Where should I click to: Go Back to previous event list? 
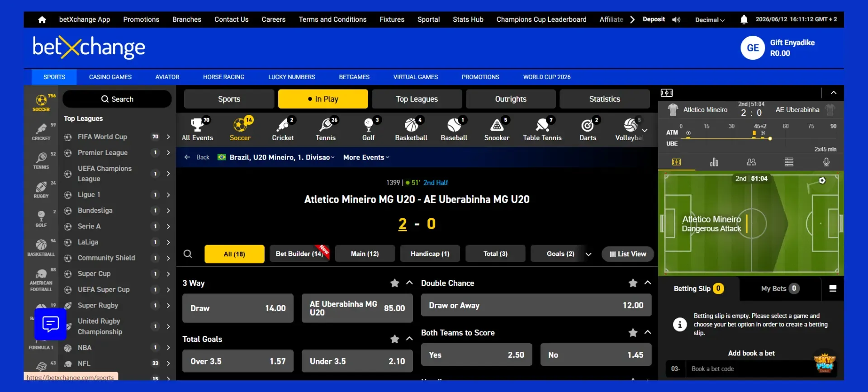coord(197,157)
